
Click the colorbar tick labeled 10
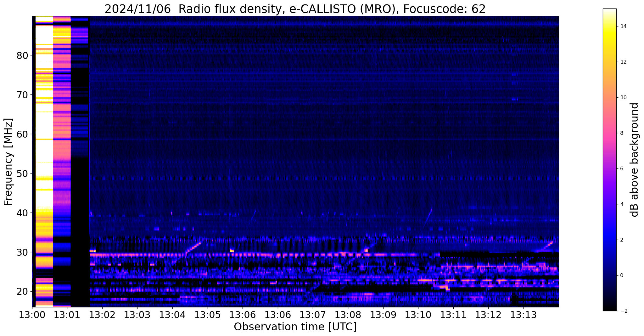point(623,98)
